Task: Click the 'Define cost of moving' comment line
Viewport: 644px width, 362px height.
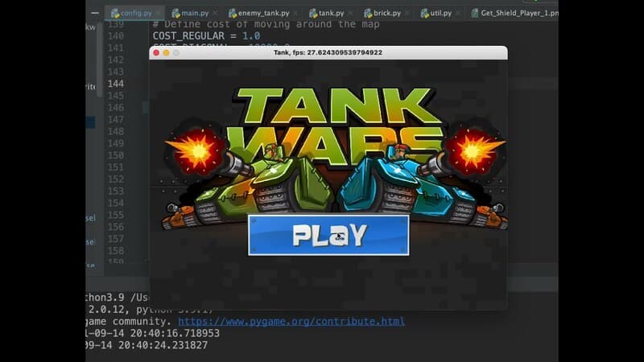Action: pyautogui.click(x=266, y=25)
